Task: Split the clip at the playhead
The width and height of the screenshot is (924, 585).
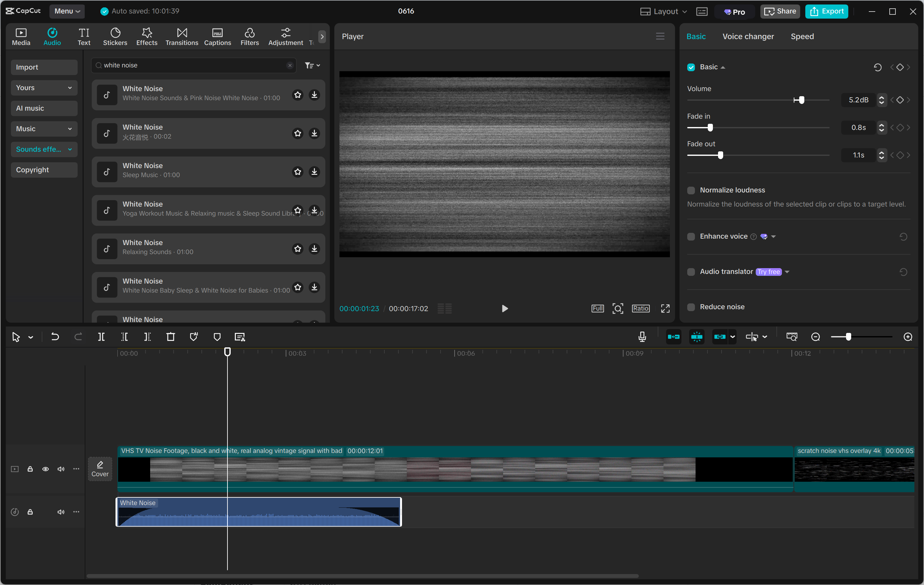Action: tap(102, 336)
